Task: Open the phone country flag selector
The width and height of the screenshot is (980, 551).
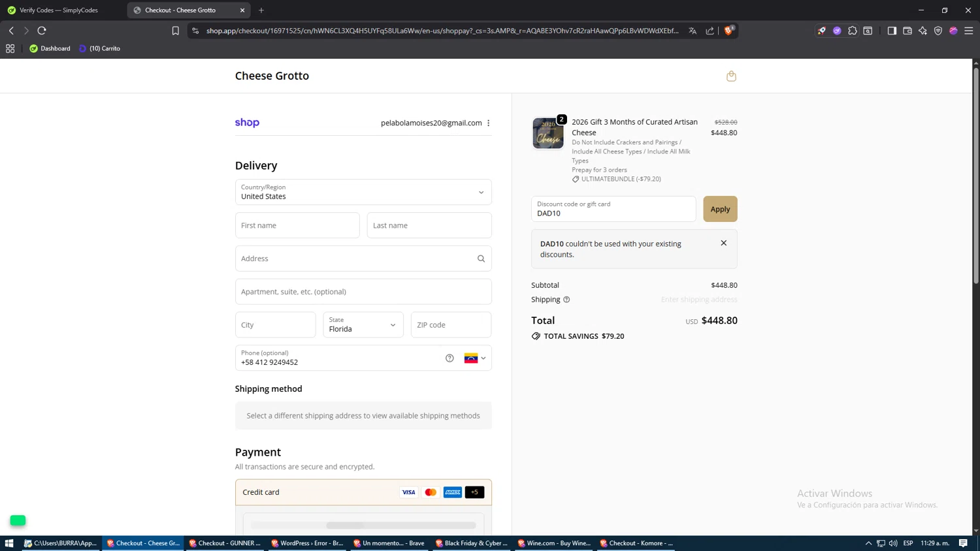Action: (x=475, y=358)
